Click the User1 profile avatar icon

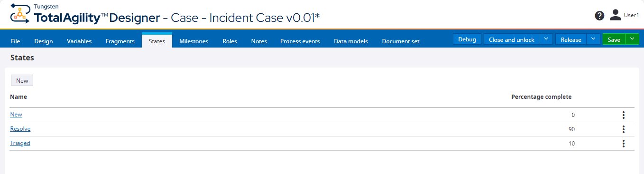click(616, 15)
